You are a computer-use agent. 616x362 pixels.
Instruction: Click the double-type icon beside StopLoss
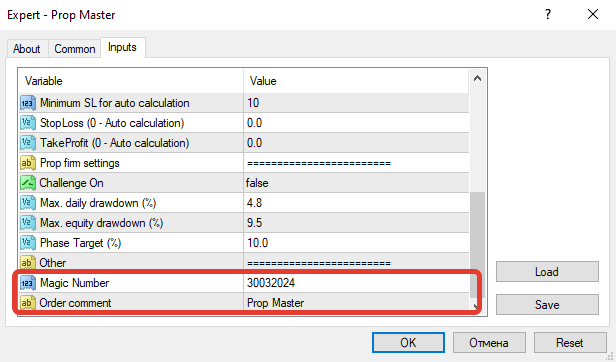point(28,123)
